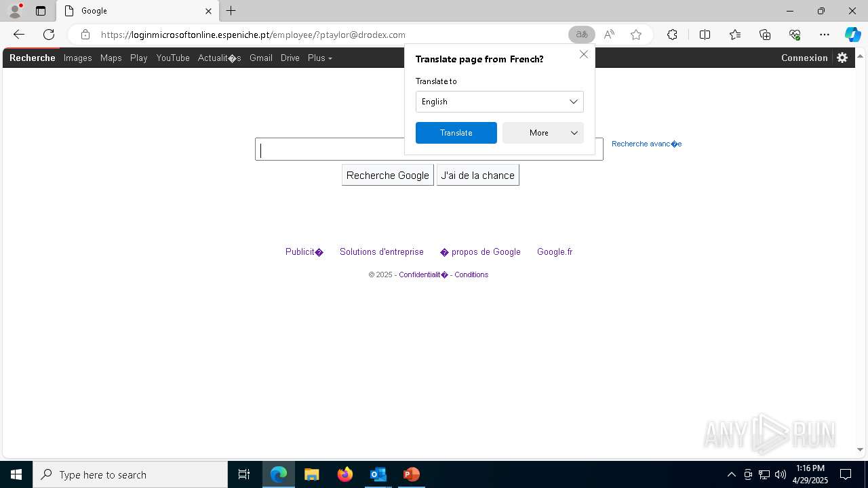The image size is (868, 488).
Task: Click the Connexion sign-in link
Action: pos(804,58)
